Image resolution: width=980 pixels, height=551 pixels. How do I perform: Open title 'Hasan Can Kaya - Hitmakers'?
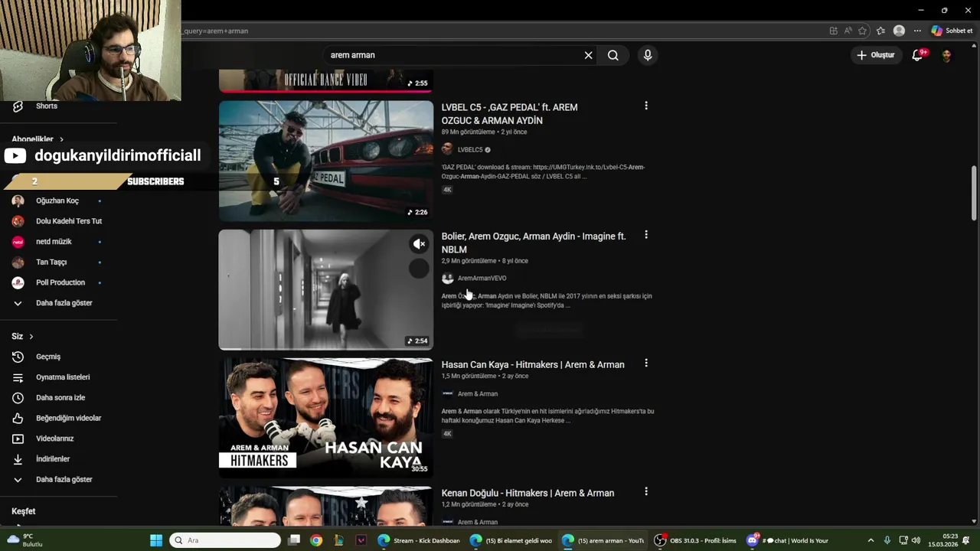[x=533, y=365]
